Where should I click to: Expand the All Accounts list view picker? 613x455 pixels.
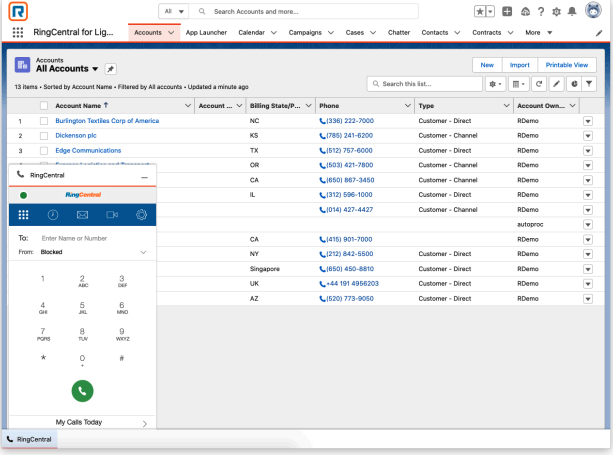coord(95,69)
